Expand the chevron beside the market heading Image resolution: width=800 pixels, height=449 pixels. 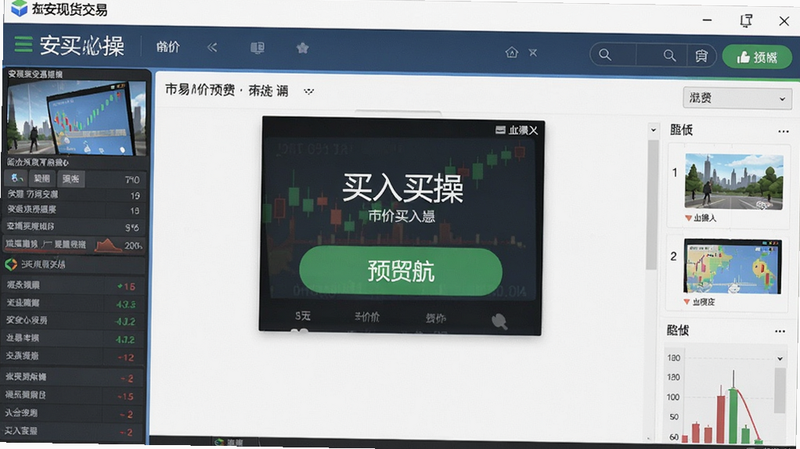point(309,92)
